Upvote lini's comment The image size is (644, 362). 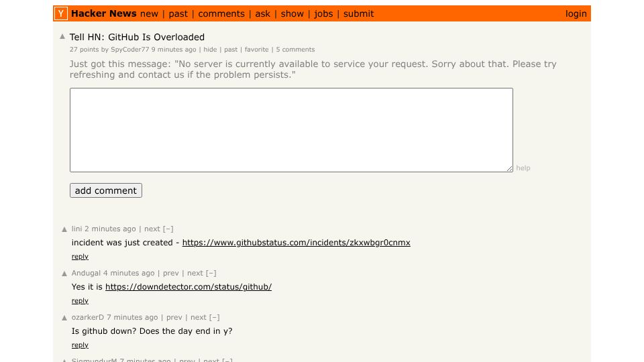(64, 229)
